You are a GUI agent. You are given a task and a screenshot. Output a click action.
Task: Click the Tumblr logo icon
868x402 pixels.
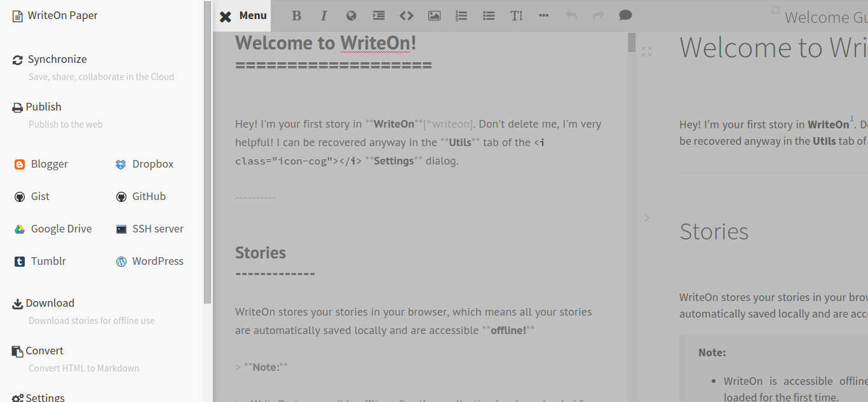[20, 262]
